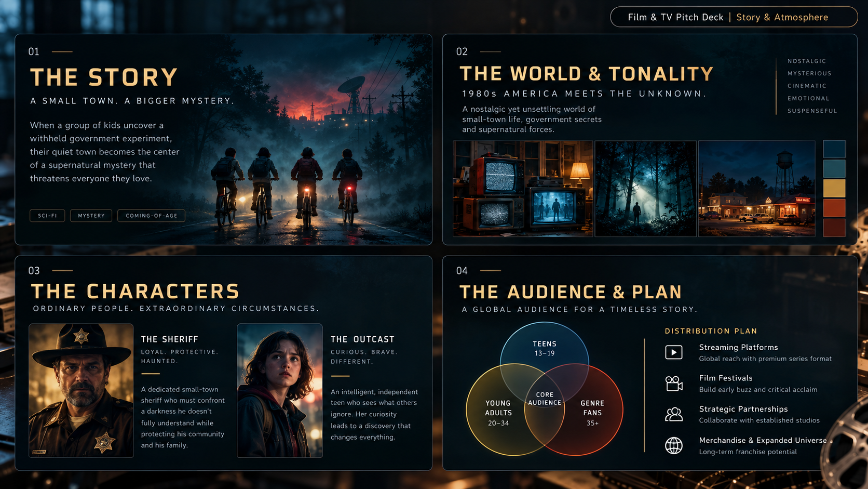Click the Streaming Platforms play icon
Image resolution: width=868 pixels, height=489 pixels.
pyautogui.click(x=674, y=352)
